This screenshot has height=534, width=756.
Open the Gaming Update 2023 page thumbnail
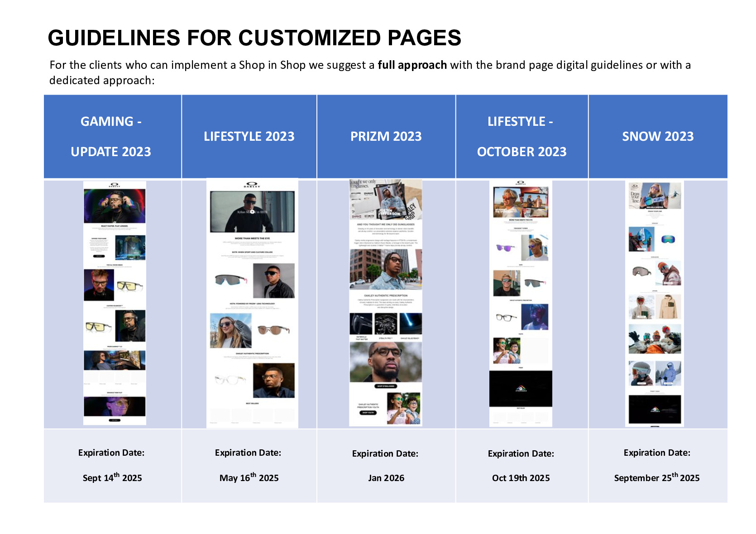pyautogui.click(x=115, y=303)
